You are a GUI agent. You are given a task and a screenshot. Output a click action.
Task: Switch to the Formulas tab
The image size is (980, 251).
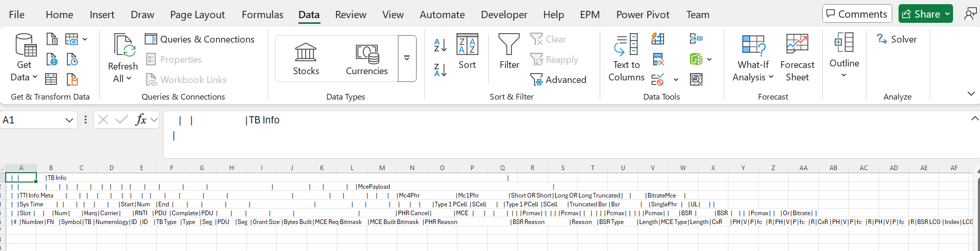(x=263, y=15)
